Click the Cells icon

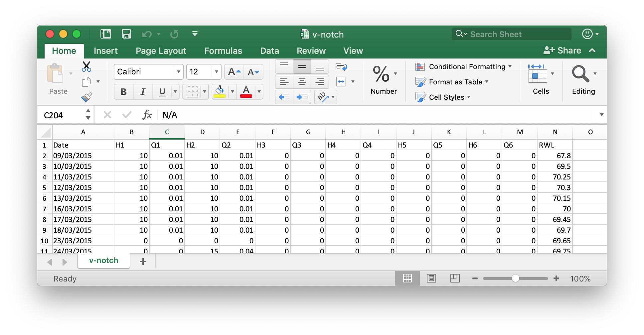[537, 73]
